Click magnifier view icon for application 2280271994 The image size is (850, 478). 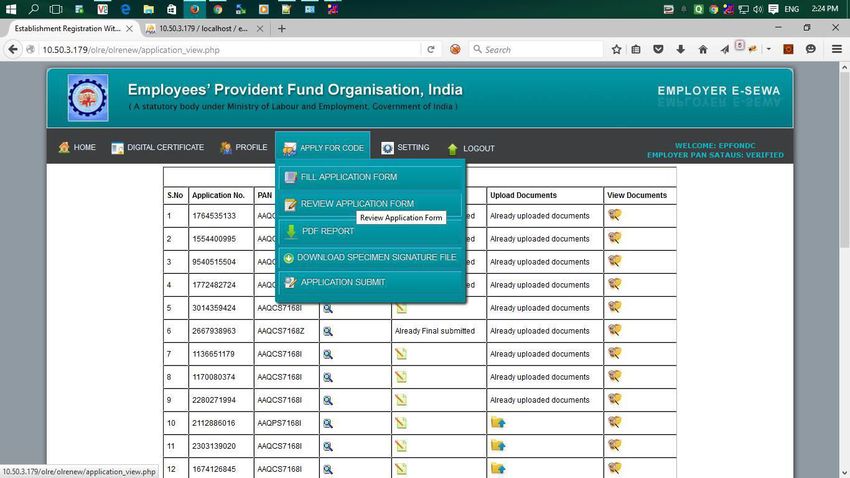tap(328, 401)
